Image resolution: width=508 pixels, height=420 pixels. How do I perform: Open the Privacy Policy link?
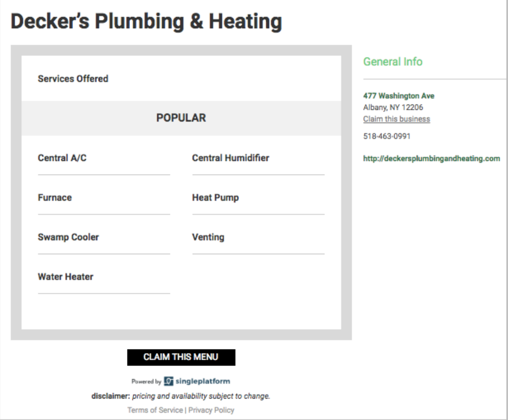click(x=211, y=410)
